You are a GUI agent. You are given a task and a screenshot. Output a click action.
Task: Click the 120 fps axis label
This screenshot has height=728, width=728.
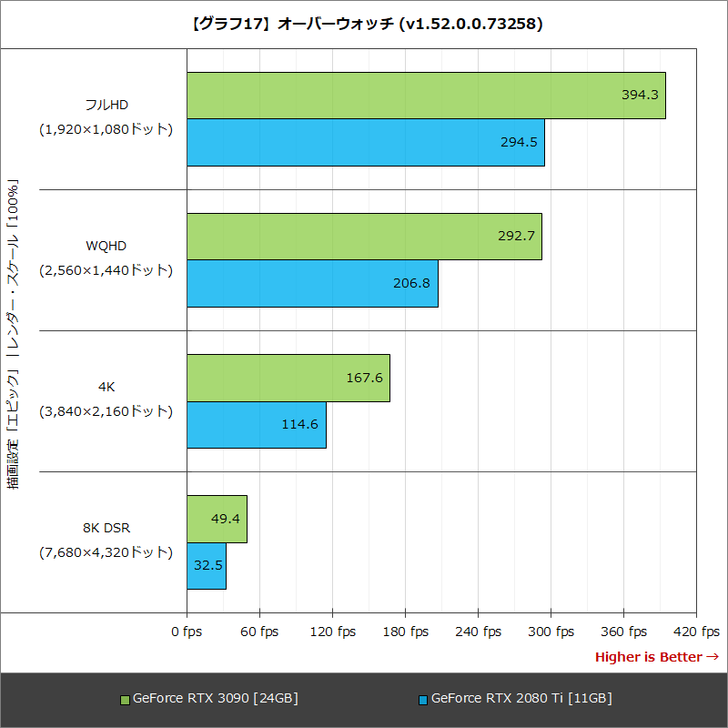tap(332, 632)
